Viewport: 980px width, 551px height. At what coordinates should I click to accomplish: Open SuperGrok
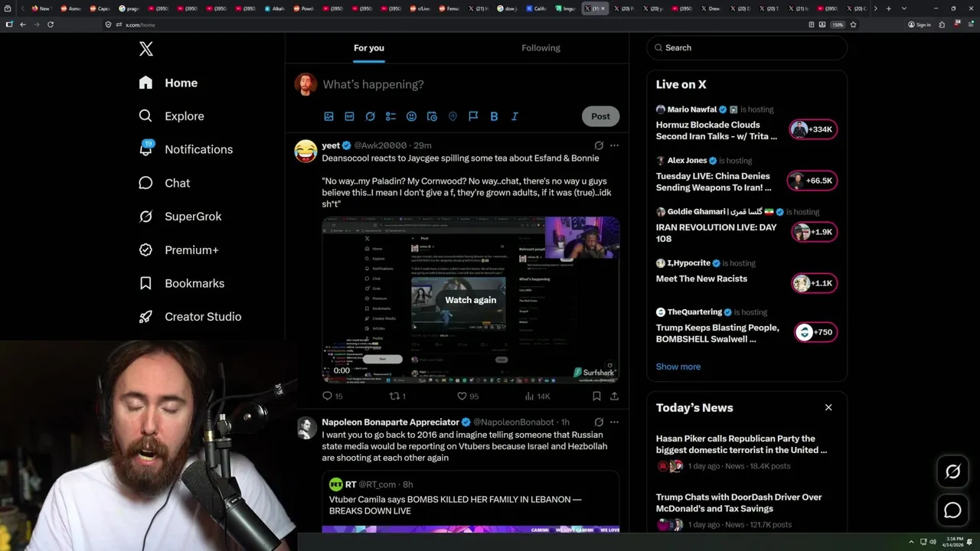click(x=181, y=217)
